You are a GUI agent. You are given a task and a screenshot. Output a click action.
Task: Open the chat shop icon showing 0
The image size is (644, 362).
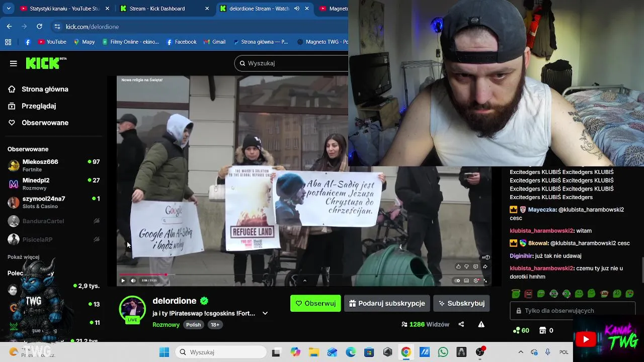[x=546, y=330]
